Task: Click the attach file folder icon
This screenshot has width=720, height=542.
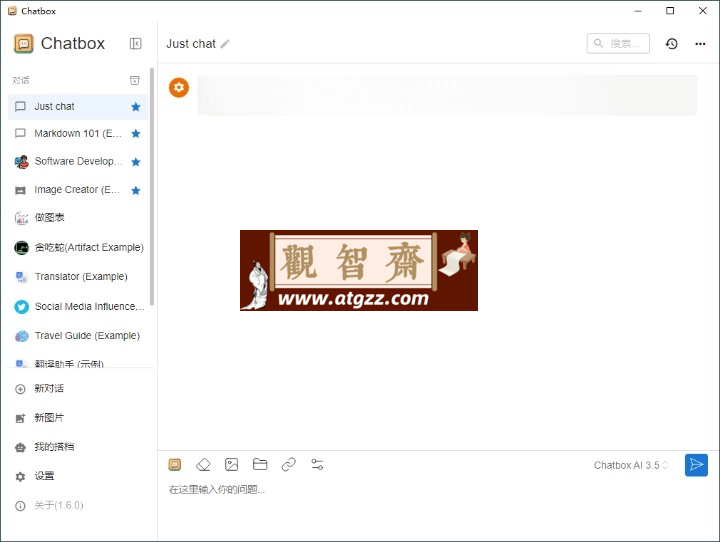Action: 260,464
